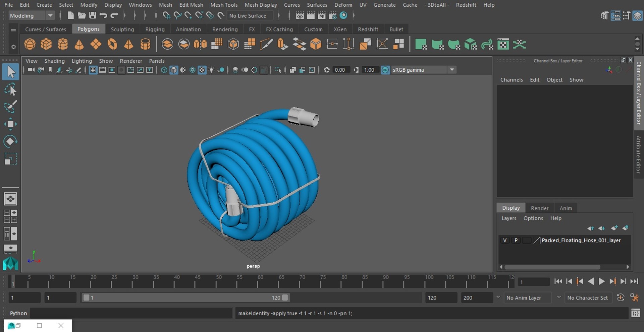Toggle the color management ON button

pos(385,70)
